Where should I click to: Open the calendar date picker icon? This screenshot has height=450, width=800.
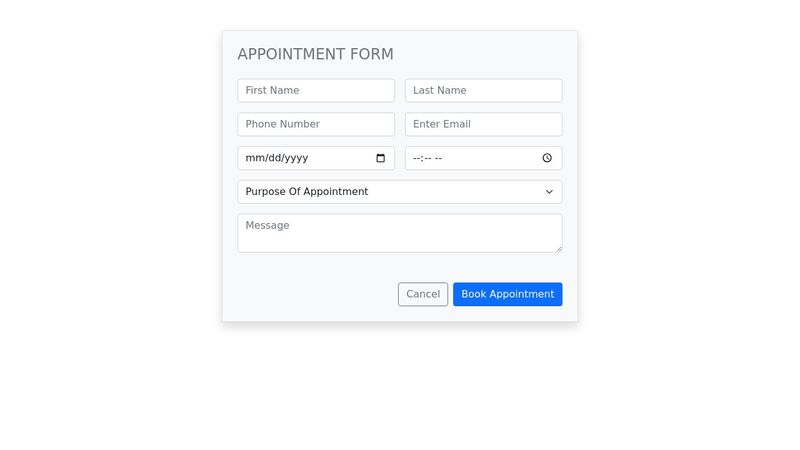[x=380, y=158]
